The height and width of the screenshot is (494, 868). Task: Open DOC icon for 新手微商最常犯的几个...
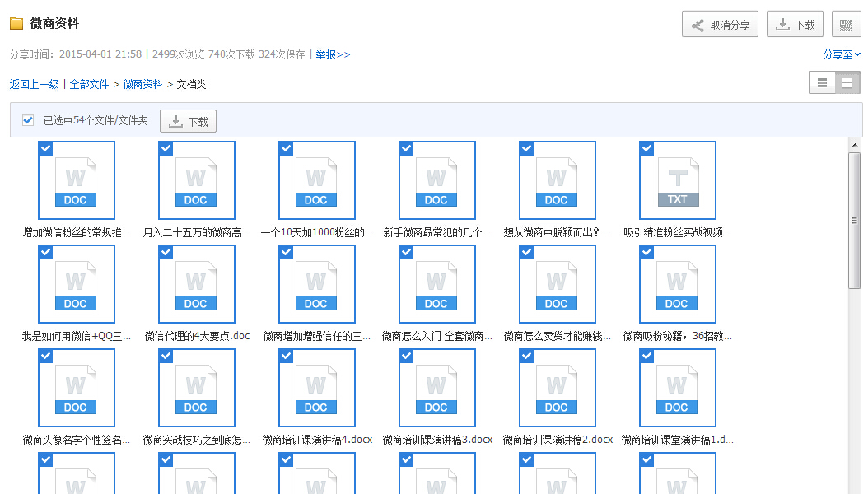click(x=436, y=180)
